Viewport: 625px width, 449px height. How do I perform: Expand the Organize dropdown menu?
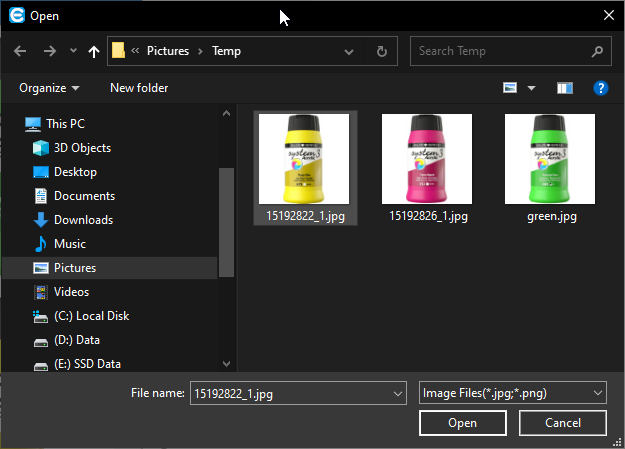49,88
